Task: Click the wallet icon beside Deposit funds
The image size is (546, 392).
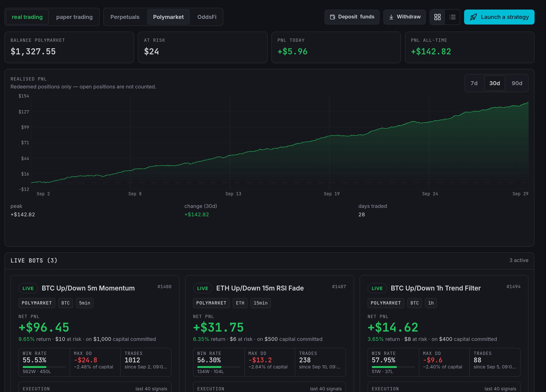Action: [x=333, y=17]
